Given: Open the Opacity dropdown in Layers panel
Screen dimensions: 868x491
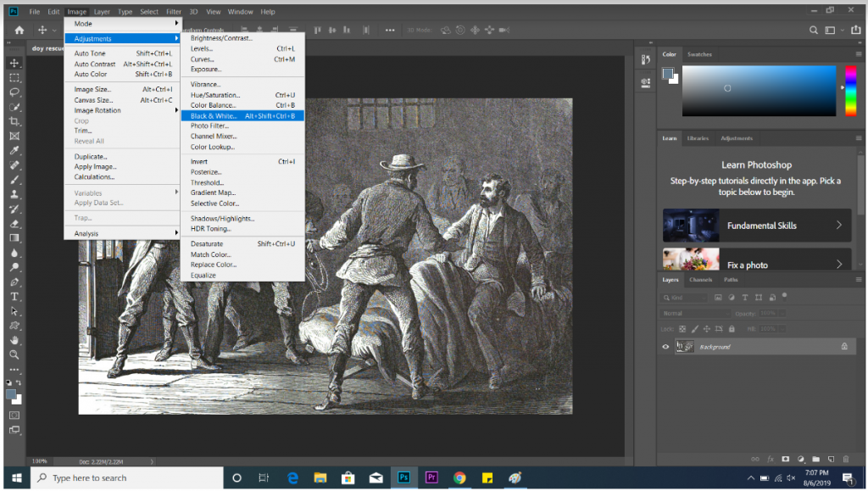Looking at the screenshot, I should tap(782, 312).
